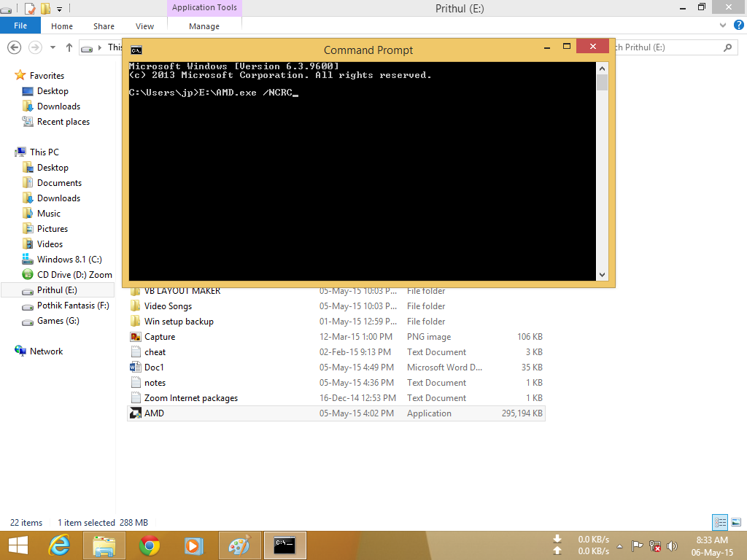Open Downloads under Favorites

(58, 106)
